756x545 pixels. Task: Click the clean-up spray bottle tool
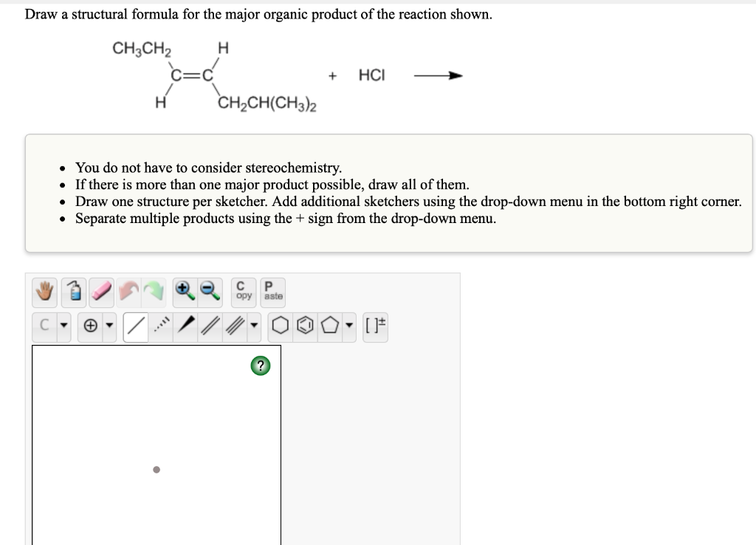tap(73, 292)
